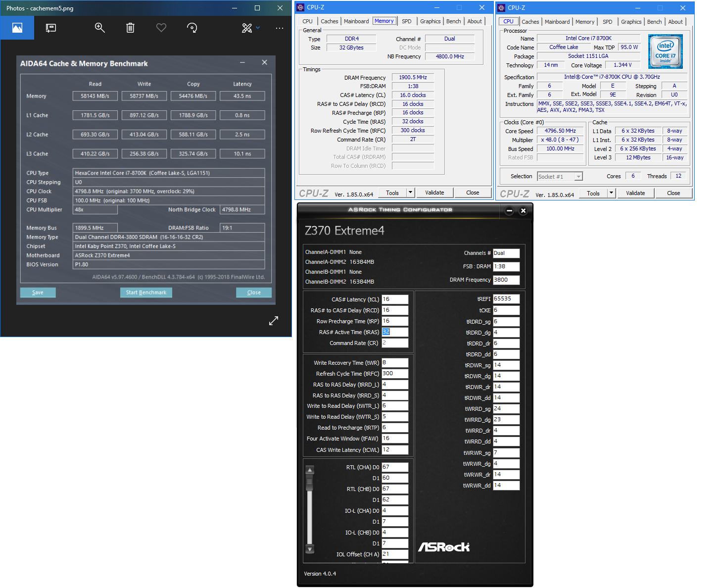The width and height of the screenshot is (717, 588).
Task: Click Tools button in CPU-Z Memory window
Action: pyautogui.click(x=392, y=193)
